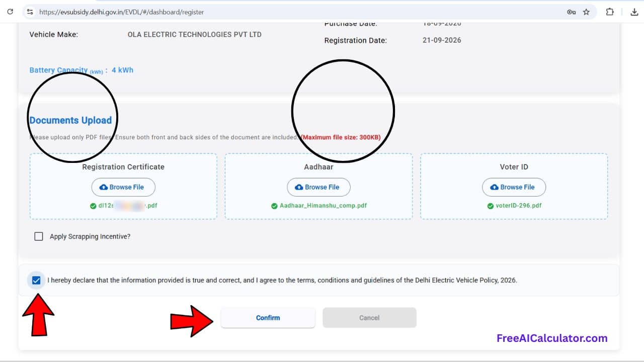The height and width of the screenshot is (362, 644).
Task: Cancel the registration form
Action: pos(369,318)
